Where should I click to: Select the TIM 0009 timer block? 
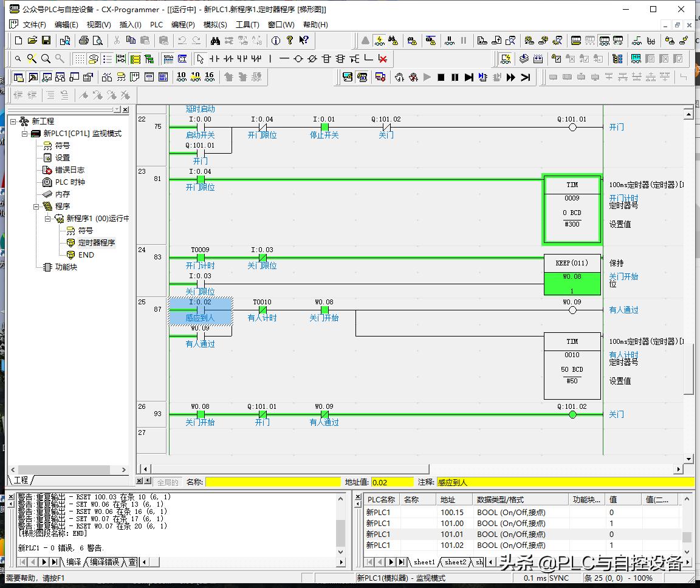tap(572, 210)
